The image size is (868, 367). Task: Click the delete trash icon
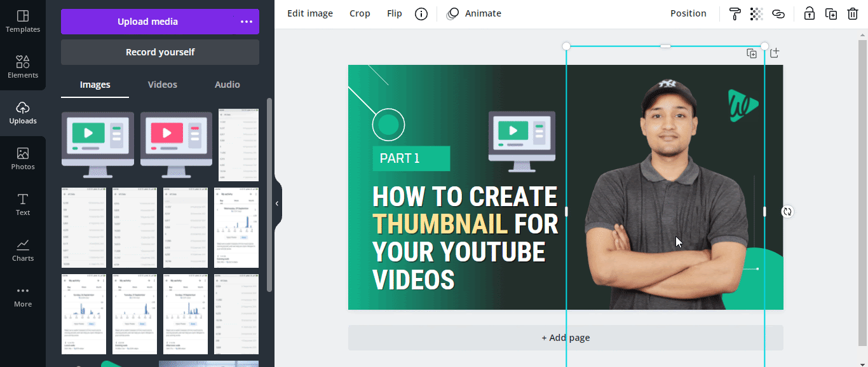pyautogui.click(x=853, y=14)
